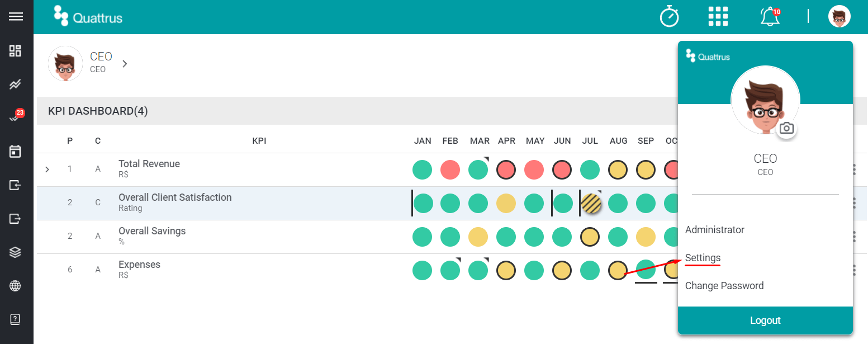Click the stopwatch timer icon
Screen dimensions: 868x344
[x=669, y=17]
